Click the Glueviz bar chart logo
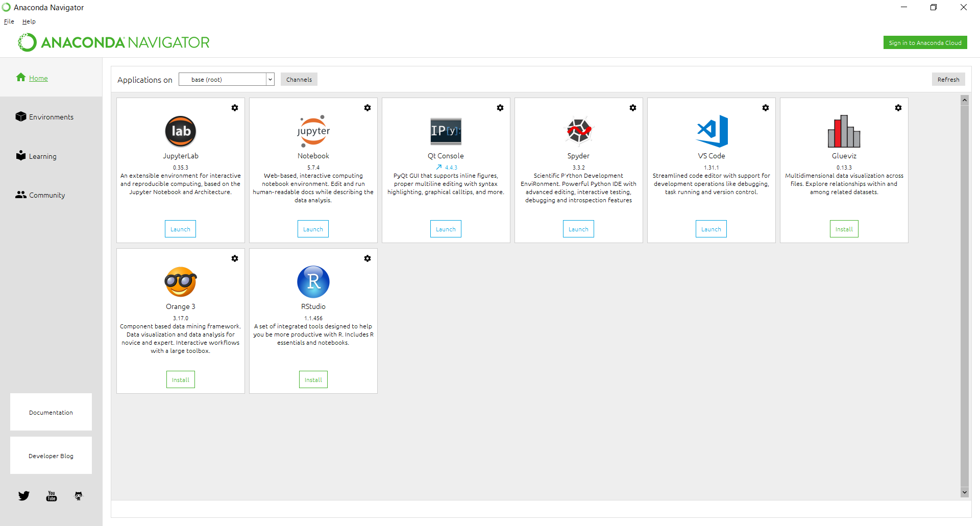The width and height of the screenshot is (980, 526). coord(844,131)
